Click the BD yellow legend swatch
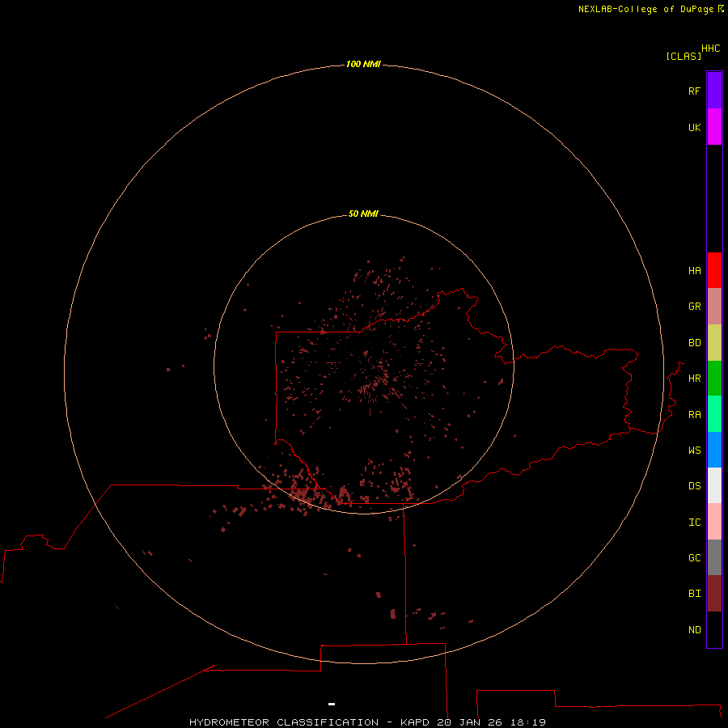 tap(714, 343)
